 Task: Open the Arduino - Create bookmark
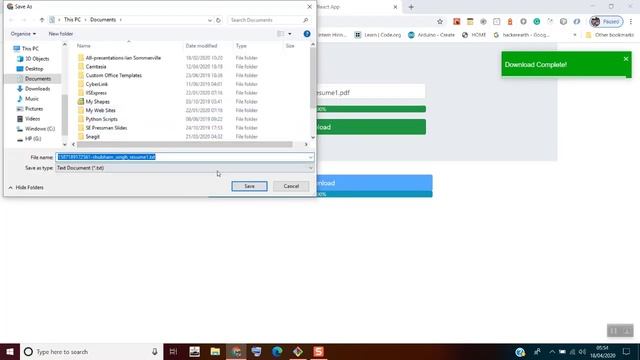tap(431, 35)
